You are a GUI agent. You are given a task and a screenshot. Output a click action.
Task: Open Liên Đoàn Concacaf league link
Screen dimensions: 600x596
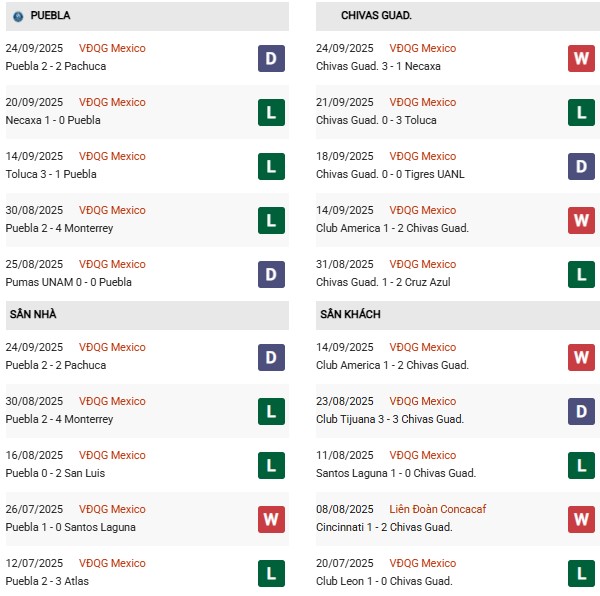click(x=437, y=509)
